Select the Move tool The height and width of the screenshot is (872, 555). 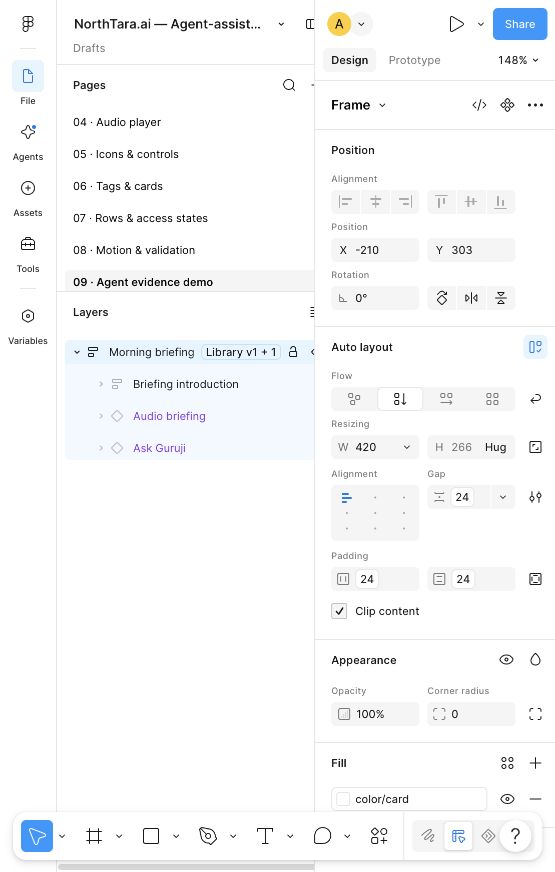37,836
